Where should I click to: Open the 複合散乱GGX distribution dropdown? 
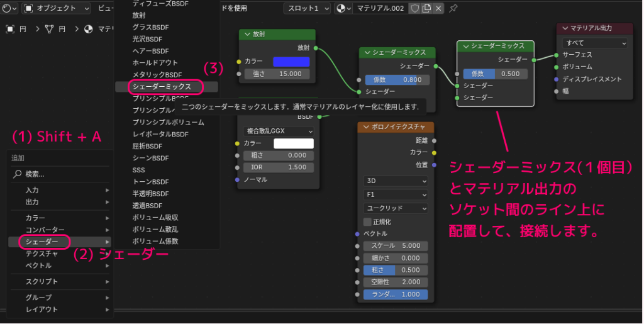click(x=279, y=131)
